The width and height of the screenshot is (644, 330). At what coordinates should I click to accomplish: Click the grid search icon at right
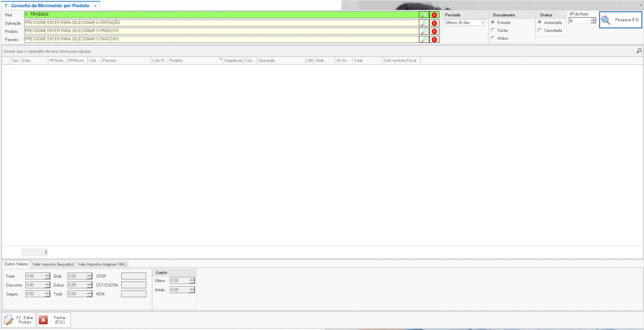[x=639, y=51]
